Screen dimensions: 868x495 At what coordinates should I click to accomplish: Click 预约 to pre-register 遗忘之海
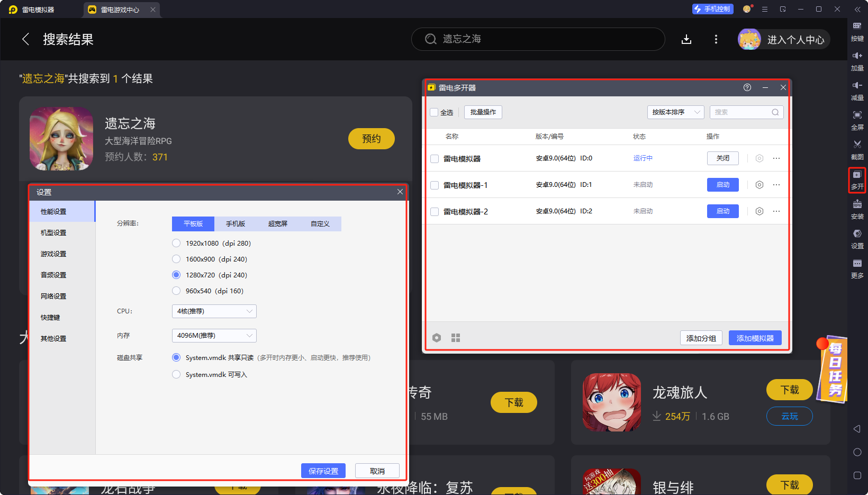pos(371,138)
